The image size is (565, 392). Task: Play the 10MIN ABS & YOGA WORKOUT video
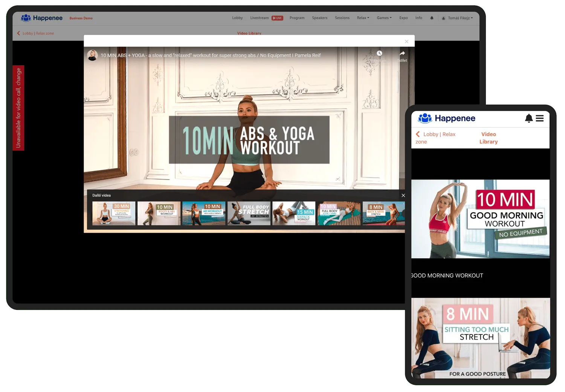[x=249, y=140]
